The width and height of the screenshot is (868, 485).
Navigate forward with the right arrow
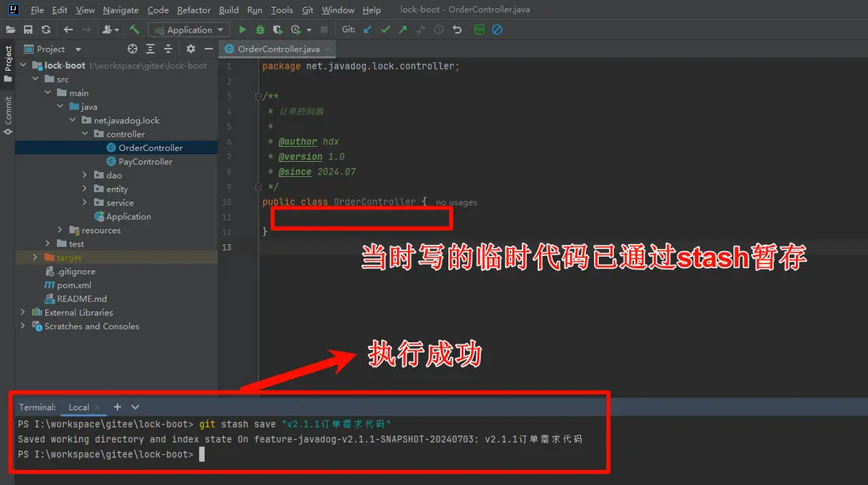(86, 30)
